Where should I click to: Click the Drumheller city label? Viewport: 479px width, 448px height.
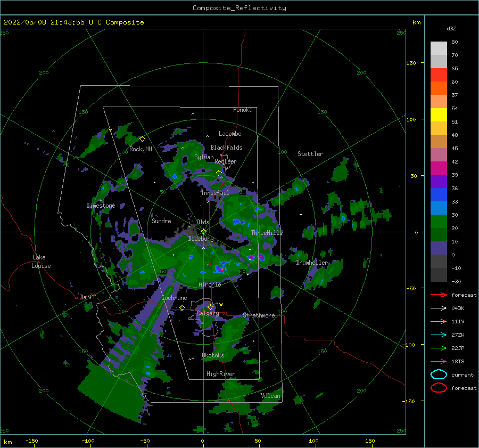(312, 263)
